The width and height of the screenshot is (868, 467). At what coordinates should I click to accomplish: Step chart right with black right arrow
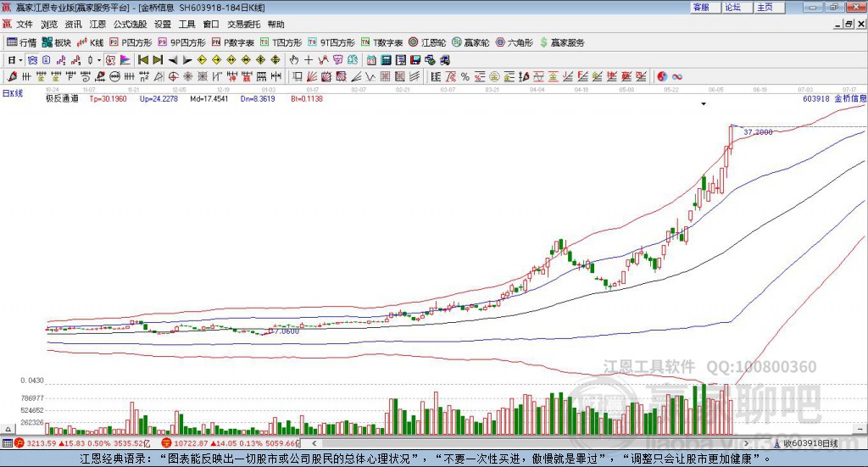coord(187,60)
